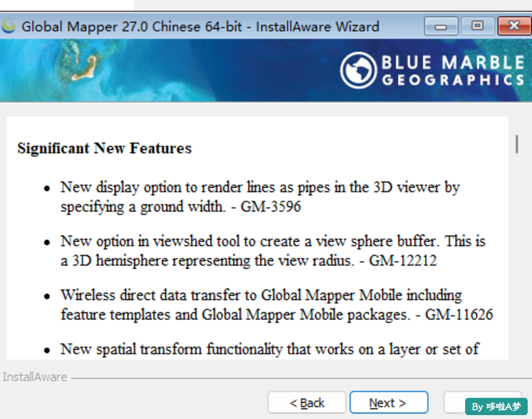Click the Blue Marble Geographics globe logo
This screenshot has width=532, height=419.
click(358, 70)
